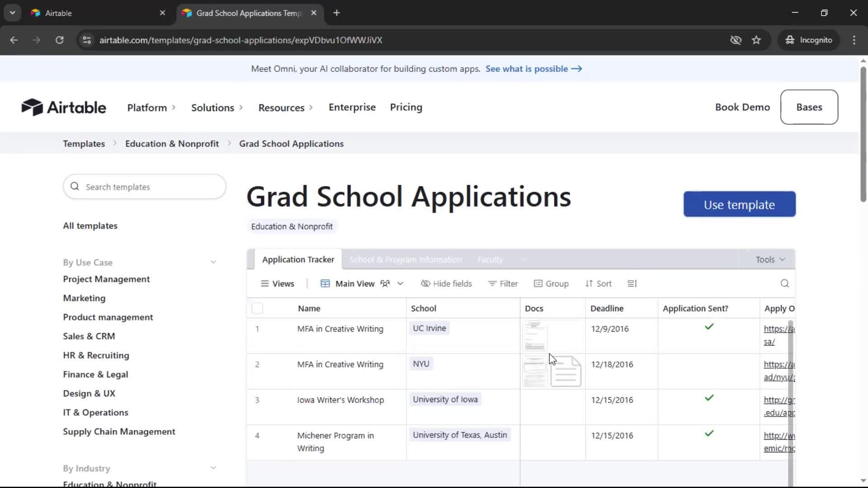Toggle the select-all checkbox in header row
This screenshot has height=488, width=868.
coord(257,308)
